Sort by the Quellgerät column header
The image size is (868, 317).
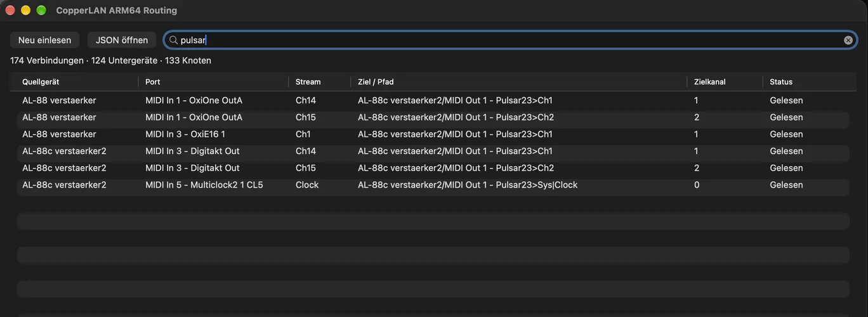click(41, 82)
